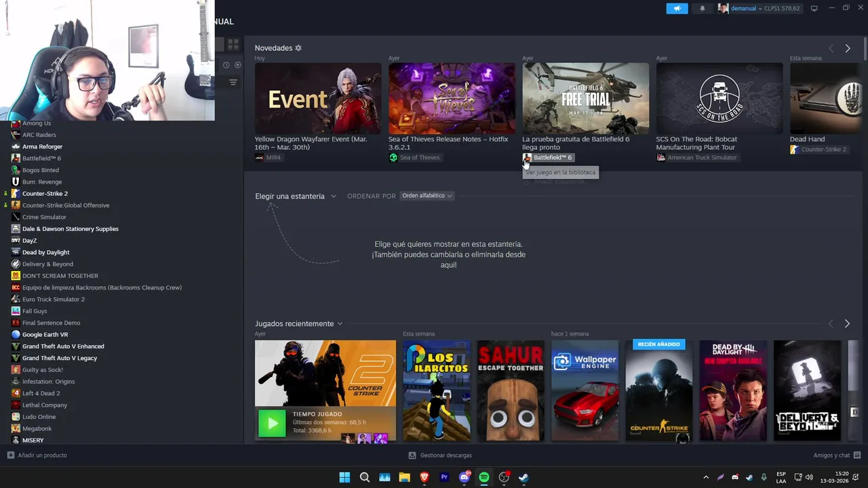Screen dimensions: 868x488
Task: Open Counter-Strike recién añadido tile
Action: click(659, 391)
